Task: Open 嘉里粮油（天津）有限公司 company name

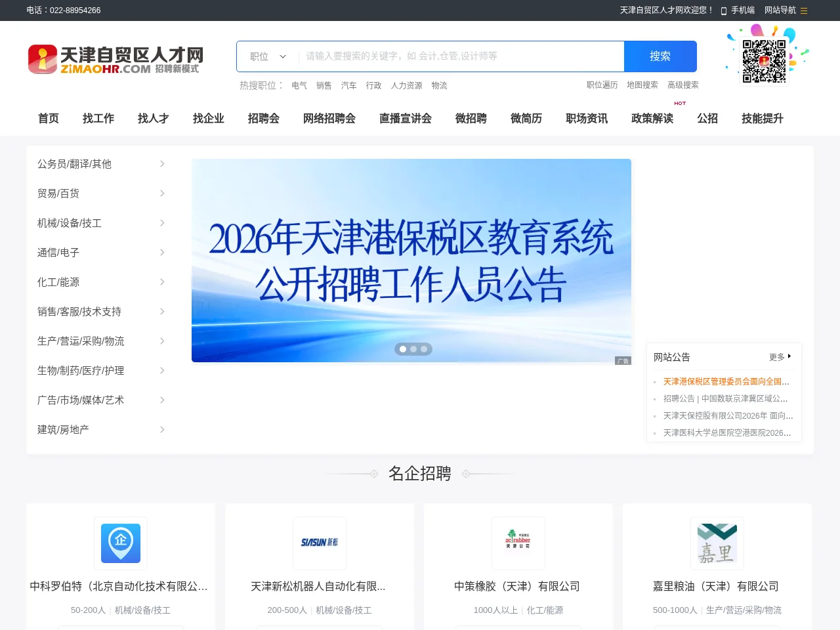Action: (716, 587)
